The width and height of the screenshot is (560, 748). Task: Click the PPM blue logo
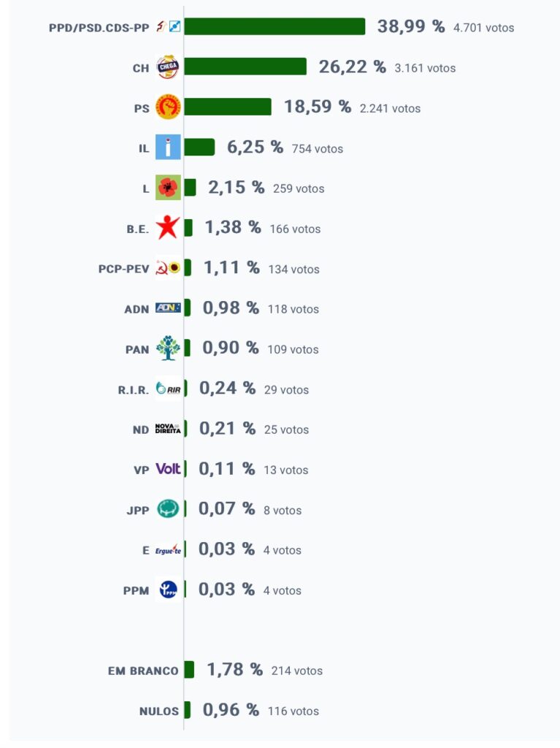click(x=168, y=589)
